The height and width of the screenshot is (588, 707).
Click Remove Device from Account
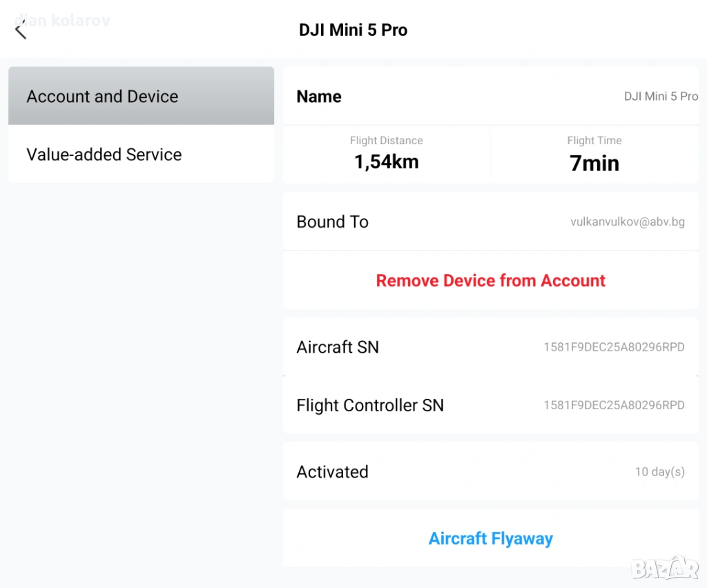[490, 280]
